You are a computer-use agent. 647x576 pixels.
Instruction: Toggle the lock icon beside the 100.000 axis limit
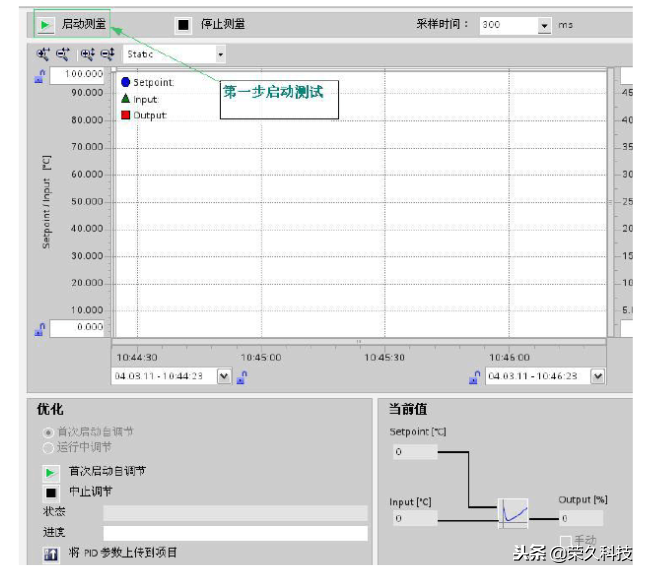(x=40, y=76)
